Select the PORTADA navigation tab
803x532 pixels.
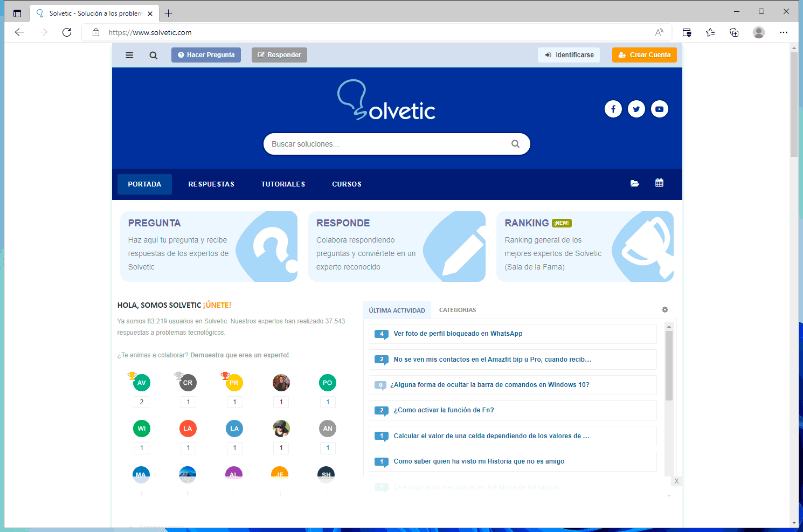(144, 184)
